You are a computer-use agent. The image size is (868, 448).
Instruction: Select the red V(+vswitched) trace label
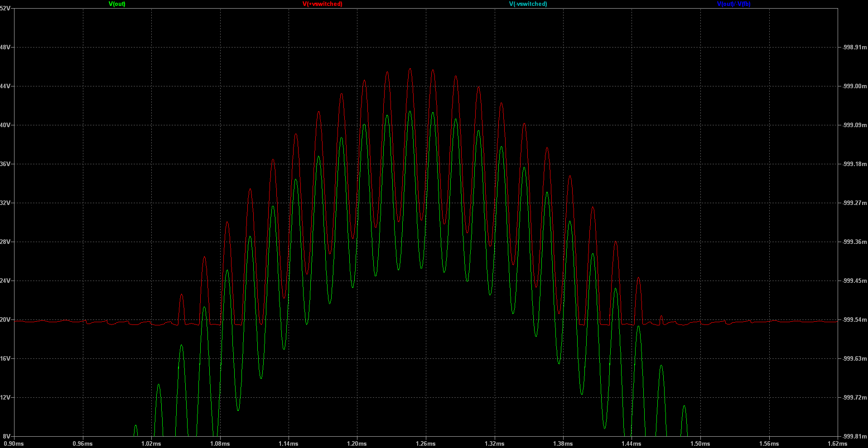click(323, 4)
